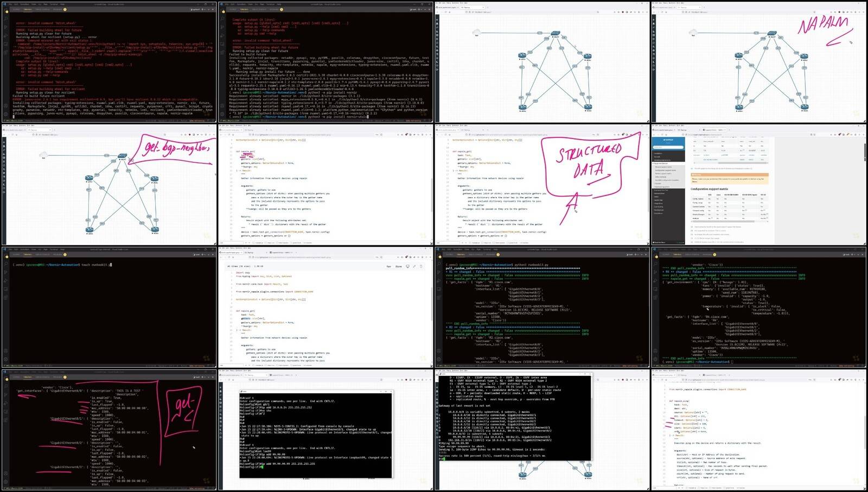
Task: Click Blame in the 'import copy' code frame
Action: coord(399,266)
